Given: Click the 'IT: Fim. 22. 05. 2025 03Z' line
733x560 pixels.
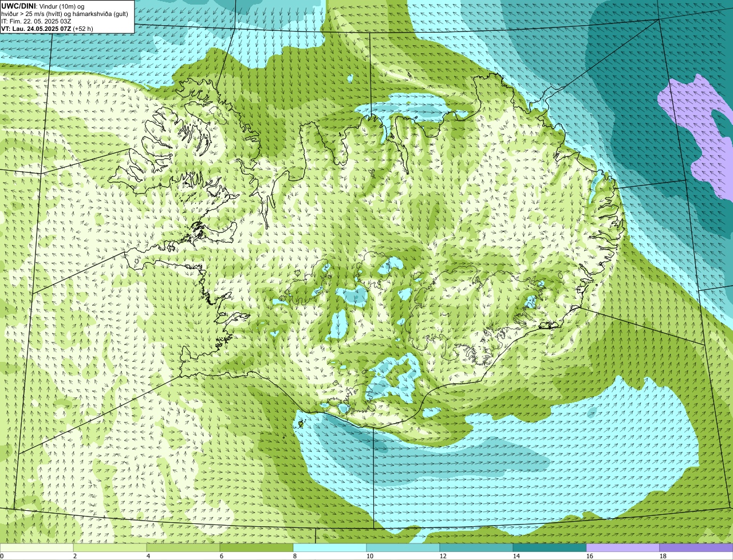Looking at the screenshot, I should point(36,21).
